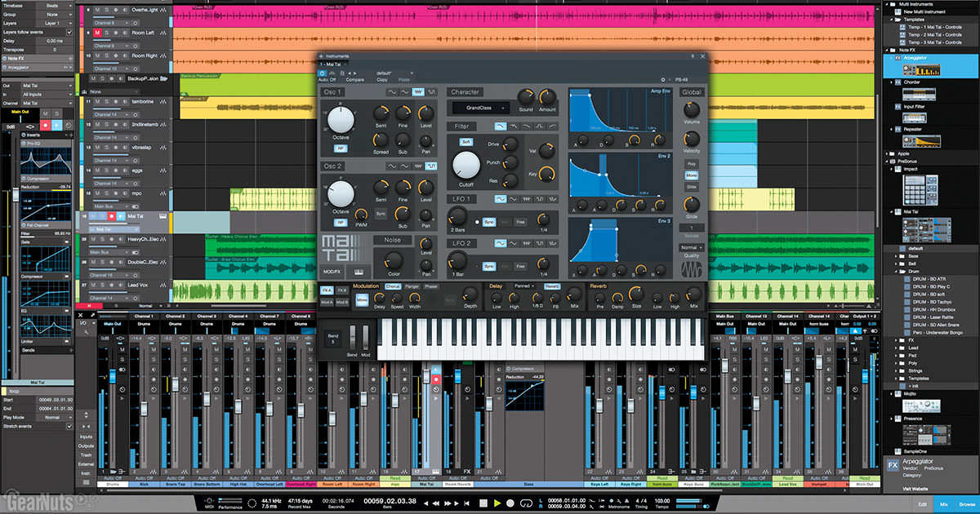Open the Impact instrument thumbnail
Screen dimensions: 980x514
(x=921, y=190)
